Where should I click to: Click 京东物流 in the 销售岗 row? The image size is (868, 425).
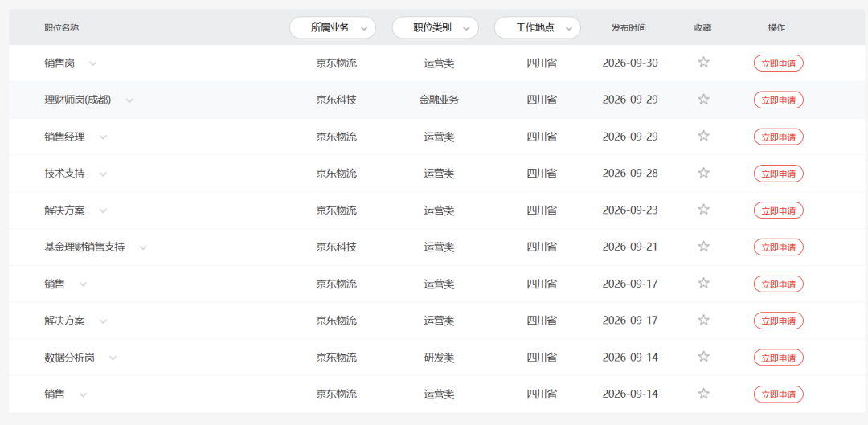337,63
